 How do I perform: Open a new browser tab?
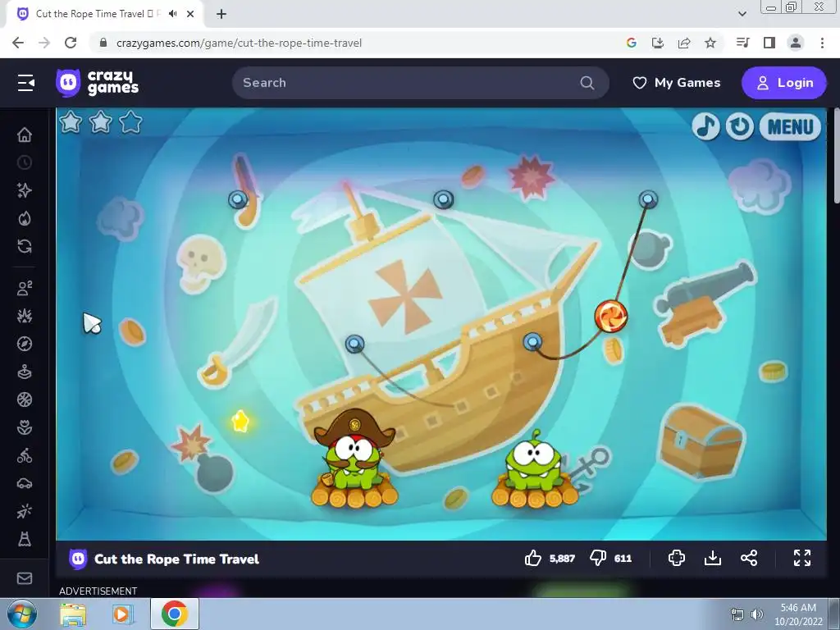click(x=221, y=14)
